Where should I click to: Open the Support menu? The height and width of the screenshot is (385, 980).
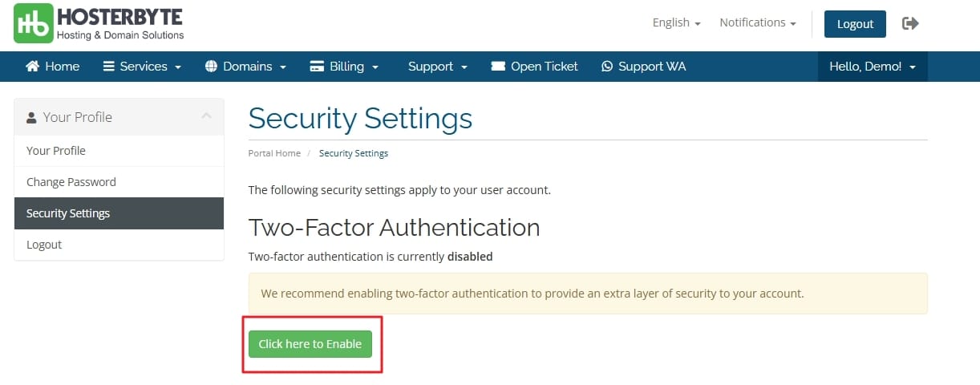(437, 67)
